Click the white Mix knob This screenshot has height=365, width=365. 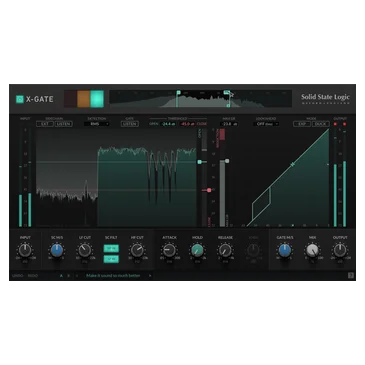(312, 250)
